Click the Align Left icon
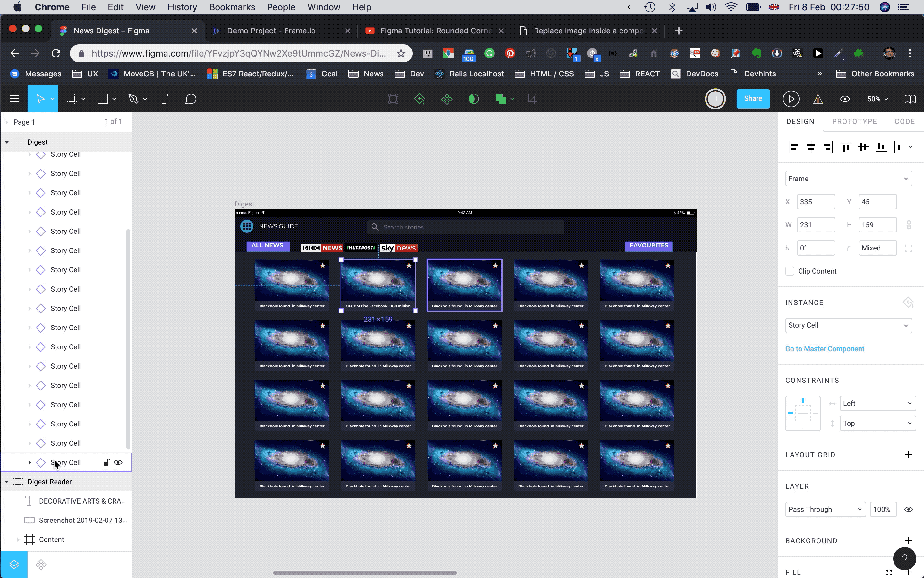Image resolution: width=924 pixels, height=578 pixels. [x=793, y=147]
